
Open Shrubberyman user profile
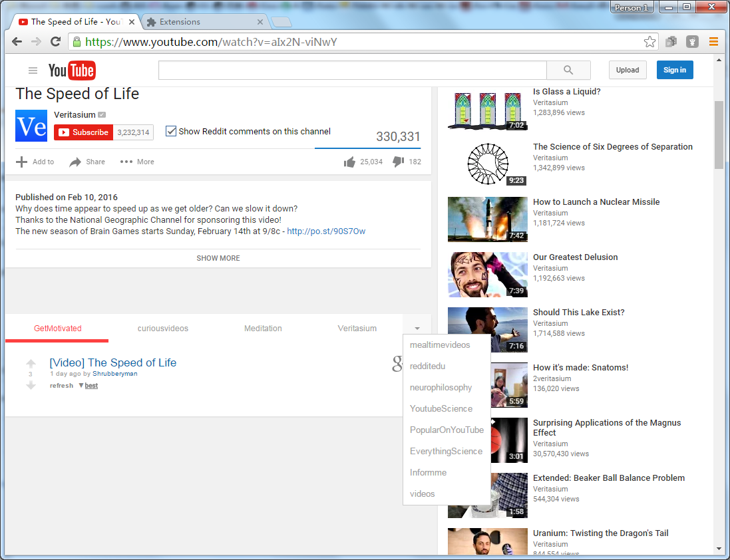point(115,374)
